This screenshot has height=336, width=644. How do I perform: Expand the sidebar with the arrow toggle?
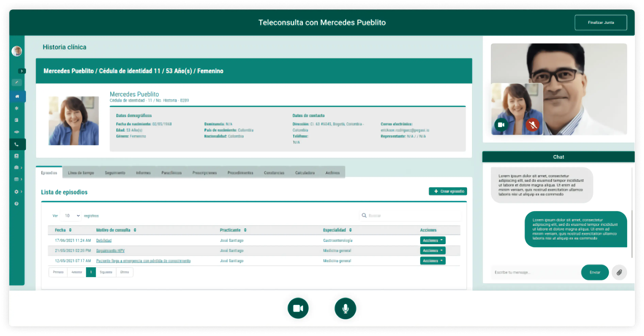[22, 71]
